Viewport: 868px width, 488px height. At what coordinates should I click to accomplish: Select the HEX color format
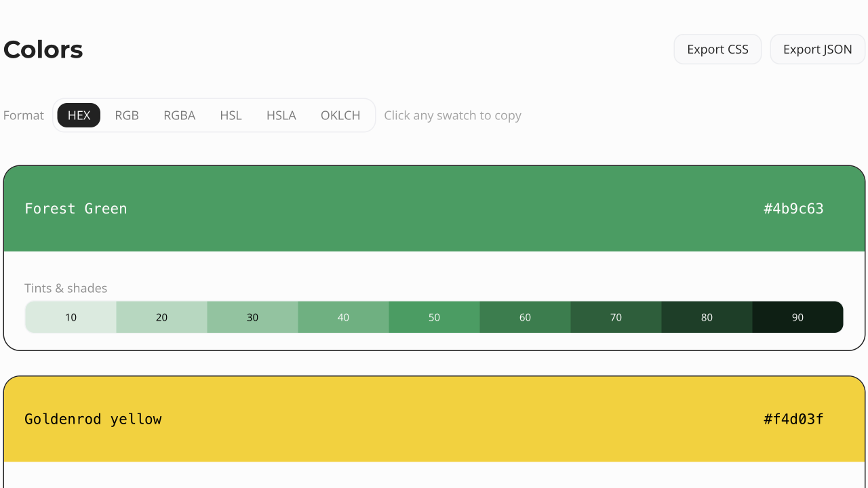point(79,115)
